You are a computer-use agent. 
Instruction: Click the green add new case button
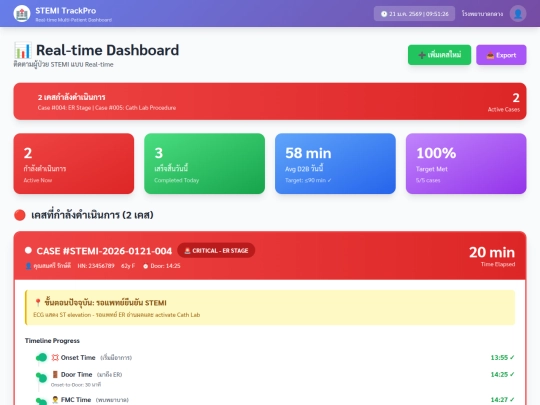(x=439, y=55)
